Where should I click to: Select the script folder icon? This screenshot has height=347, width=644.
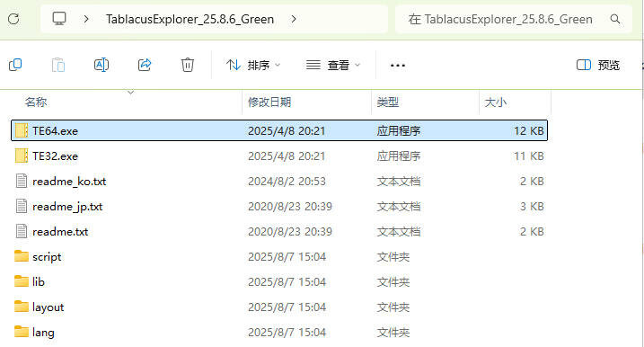[22, 256]
